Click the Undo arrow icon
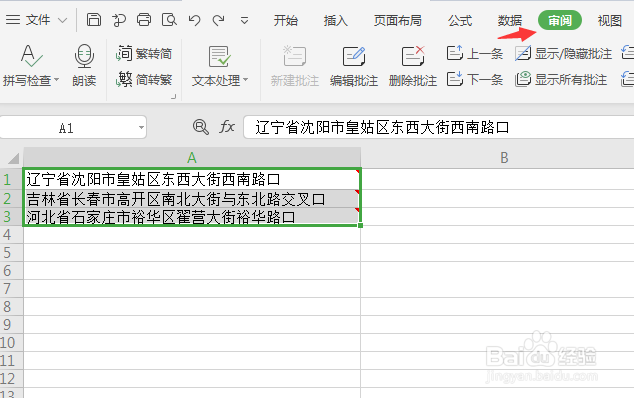The height and width of the screenshot is (398, 634). (x=194, y=20)
